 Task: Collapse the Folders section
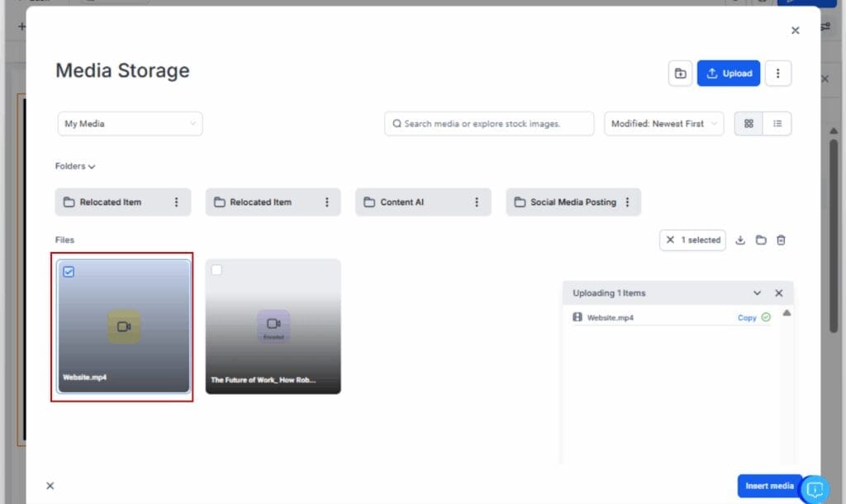(75, 167)
